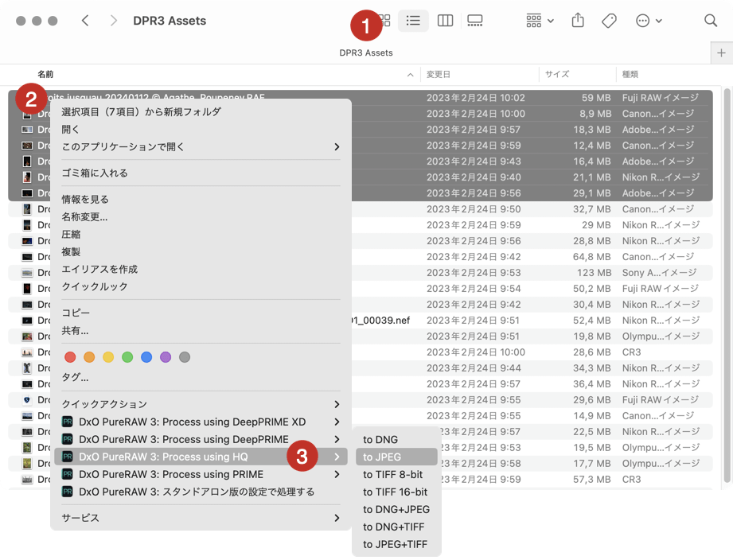Choose 情報を見る menu item
The width and height of the screenshot is (733, 560).
click(x=85, y=200)
